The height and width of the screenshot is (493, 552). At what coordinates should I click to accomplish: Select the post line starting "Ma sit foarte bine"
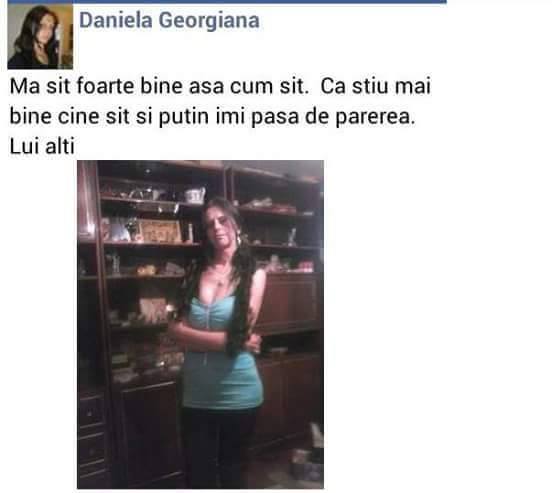pos(220,86)
